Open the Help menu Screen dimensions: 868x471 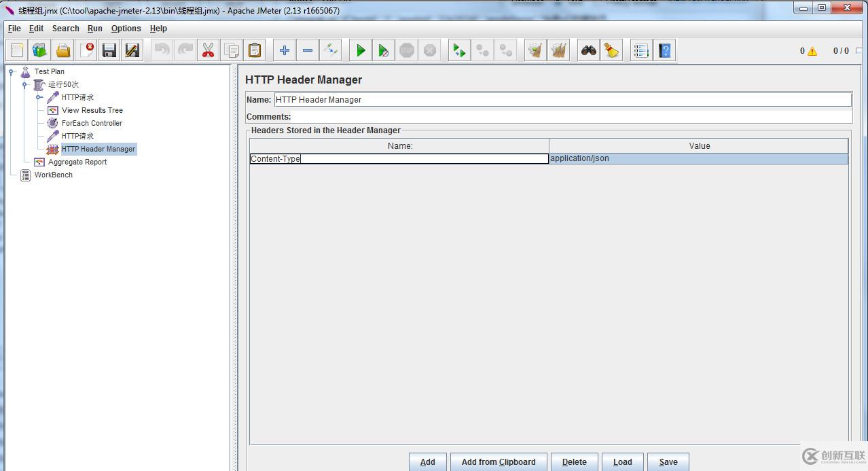(158, 29)
